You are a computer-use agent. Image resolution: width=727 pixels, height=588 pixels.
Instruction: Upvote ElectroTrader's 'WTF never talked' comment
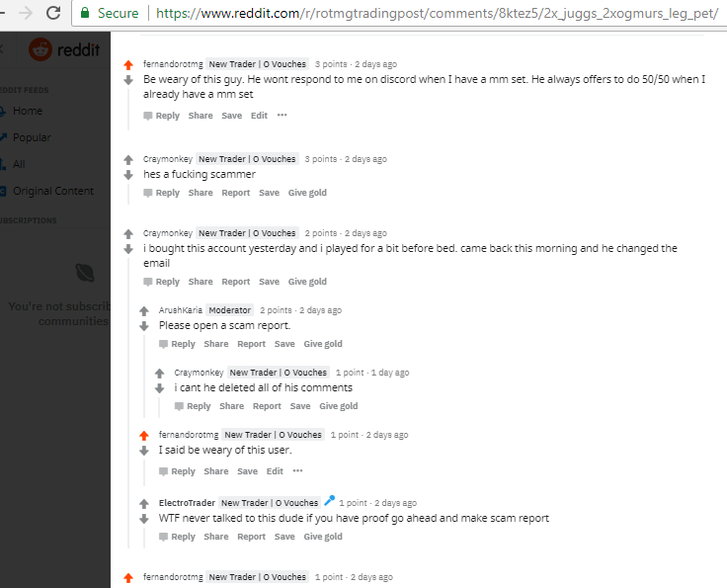[144, 504]
